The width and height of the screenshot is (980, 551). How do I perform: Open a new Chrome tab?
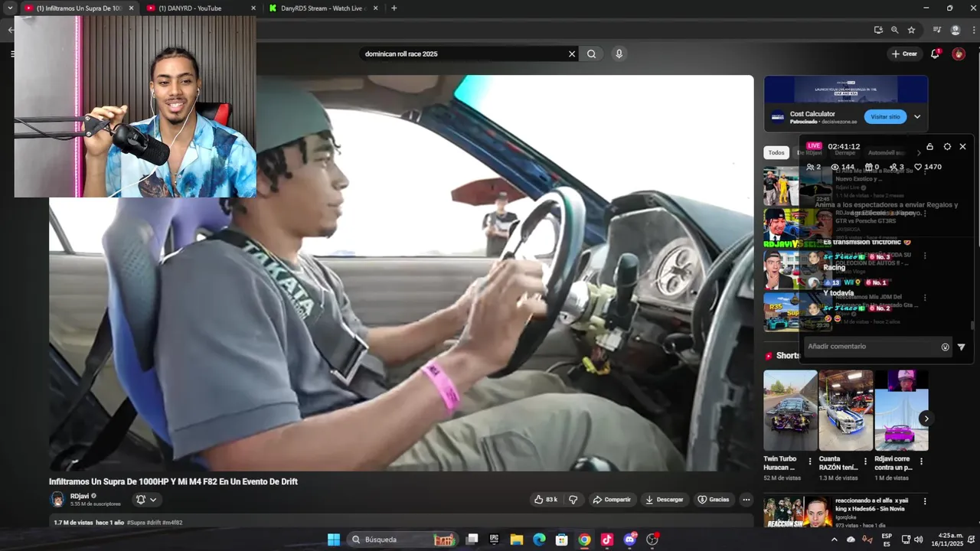pyautogui.click(x=394, y=8)
